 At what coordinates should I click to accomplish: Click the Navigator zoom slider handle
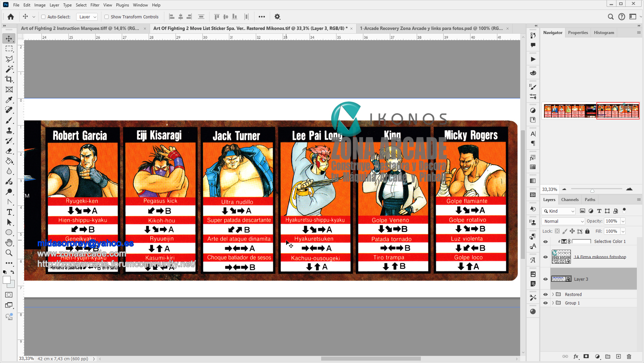592,190
